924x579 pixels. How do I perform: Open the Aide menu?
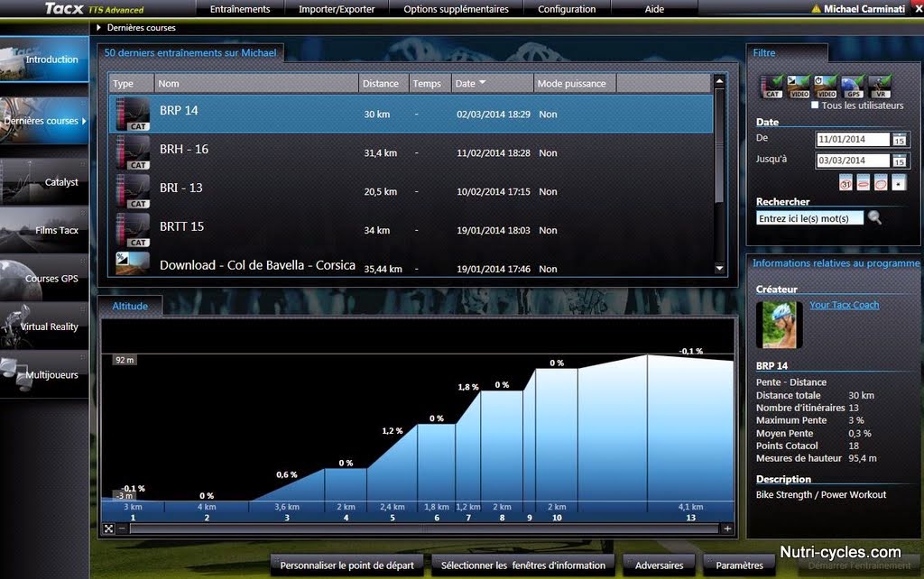(654, 9)
